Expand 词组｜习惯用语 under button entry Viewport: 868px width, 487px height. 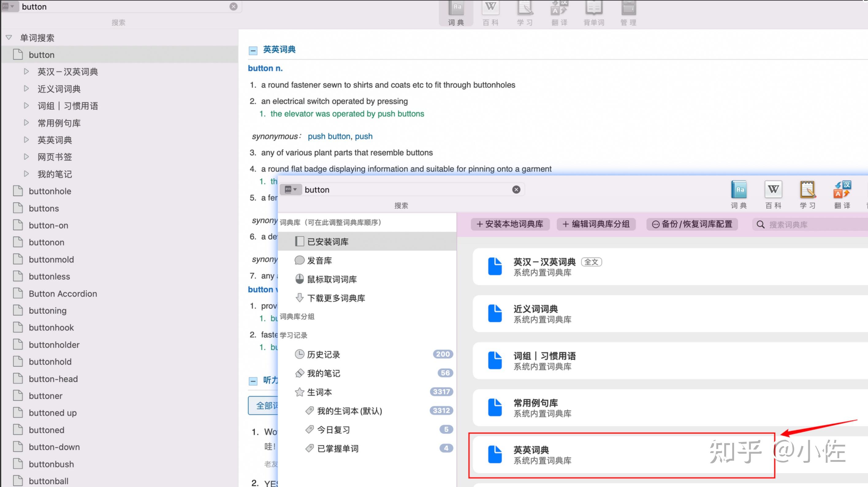click(26, 105)
